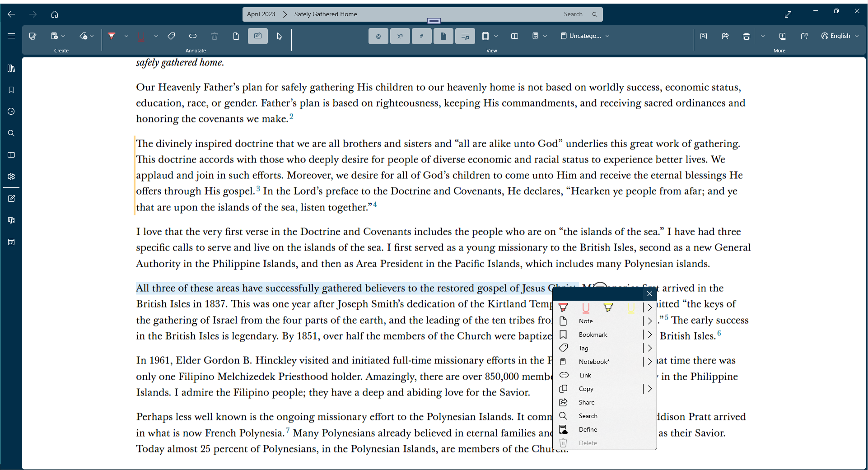This screenshot has height=470, width=868.
Task: Open the split-screen view icon
Action: pos(515,36)
